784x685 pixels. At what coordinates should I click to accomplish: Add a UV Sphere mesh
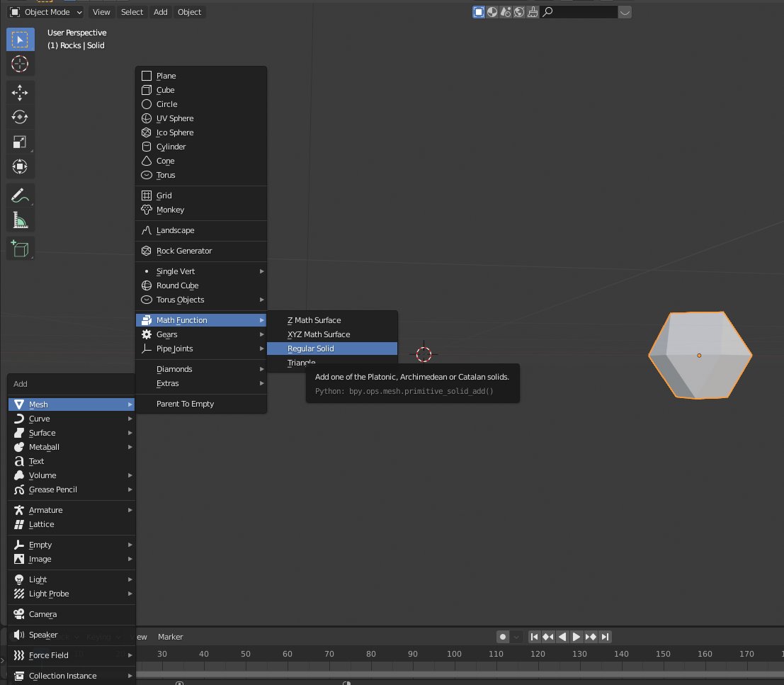(201, 118)
